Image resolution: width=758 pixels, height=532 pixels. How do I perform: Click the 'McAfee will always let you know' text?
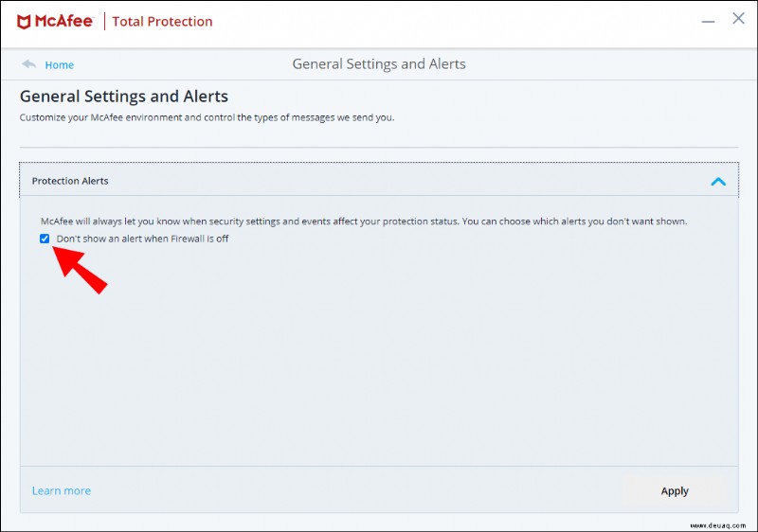[364, 222]
